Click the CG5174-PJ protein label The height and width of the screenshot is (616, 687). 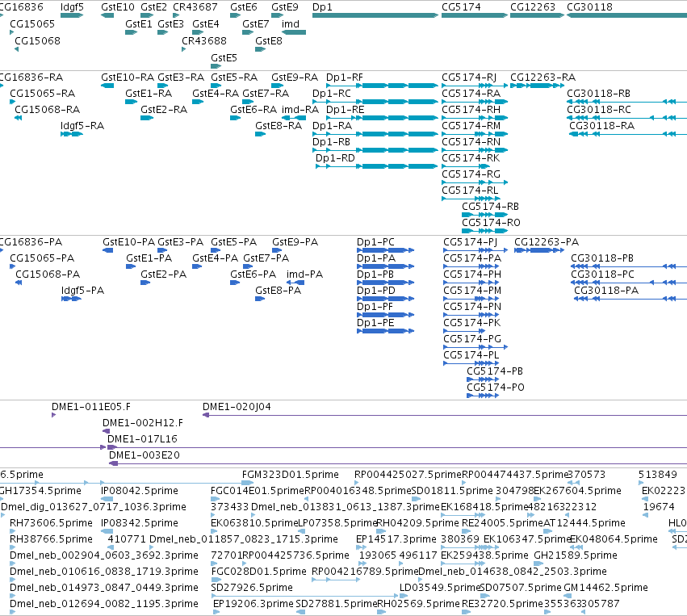tap(470, 242)
